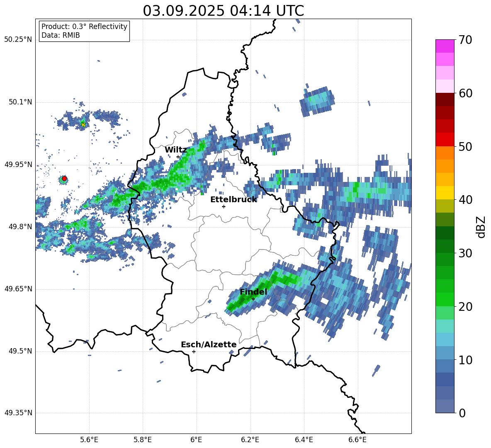
Task: Click the 49.95°N latitude label
Action: tap(18, 165)
